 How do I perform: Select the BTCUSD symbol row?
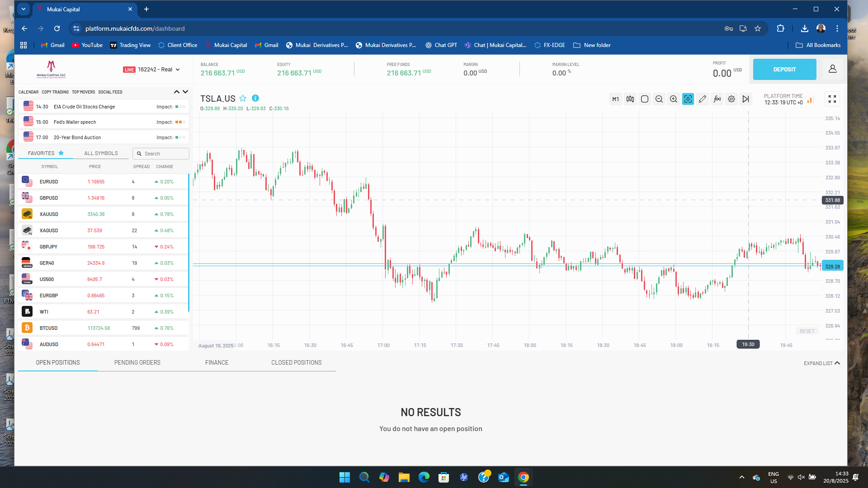(103, 328)
